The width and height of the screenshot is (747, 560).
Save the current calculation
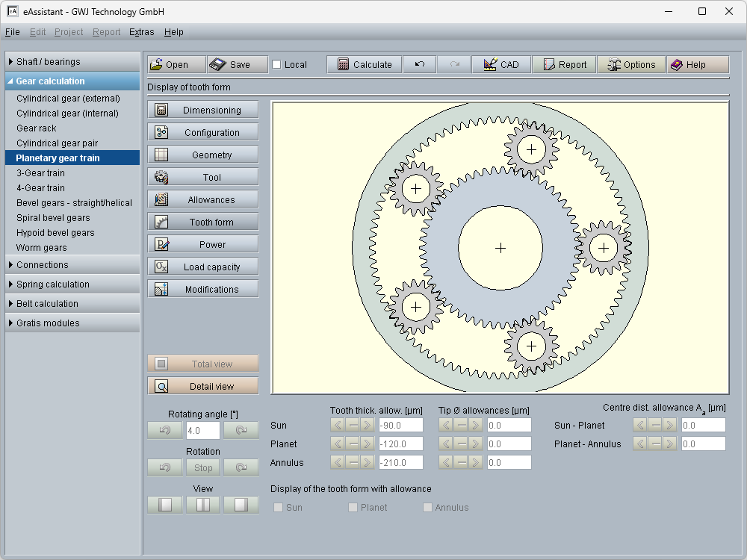pyautogui.click(x=238, y=65)
